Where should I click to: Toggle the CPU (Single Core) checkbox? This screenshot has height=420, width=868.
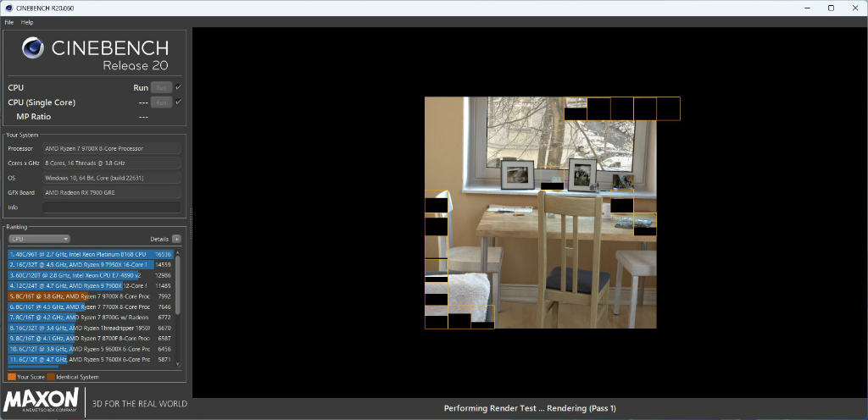pos(178,102)
